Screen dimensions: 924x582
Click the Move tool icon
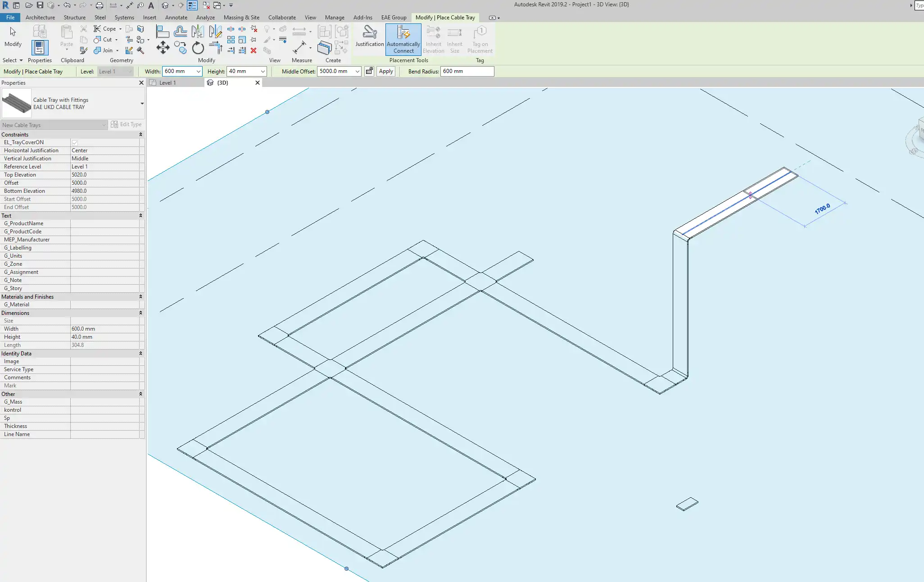(x=163, y=47)
